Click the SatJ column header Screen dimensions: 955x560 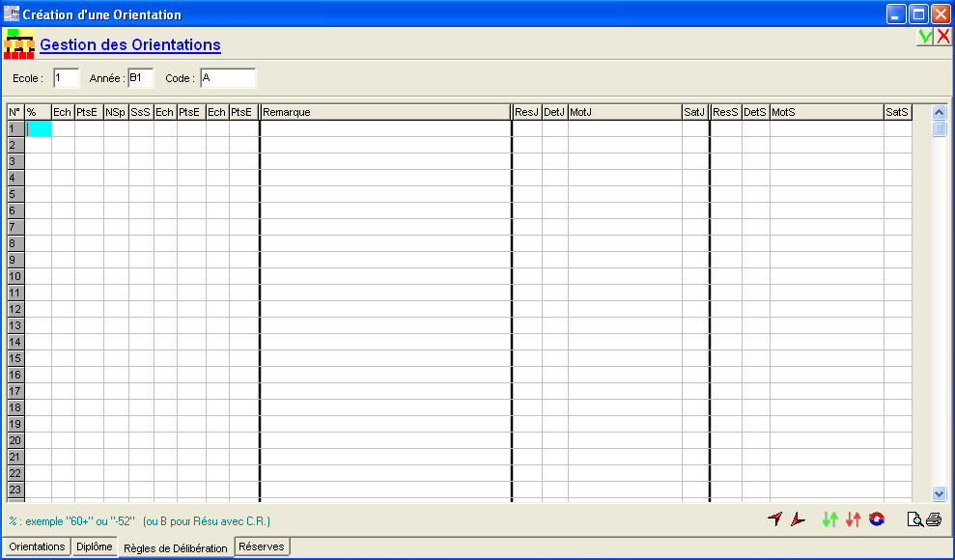(695, 112)
